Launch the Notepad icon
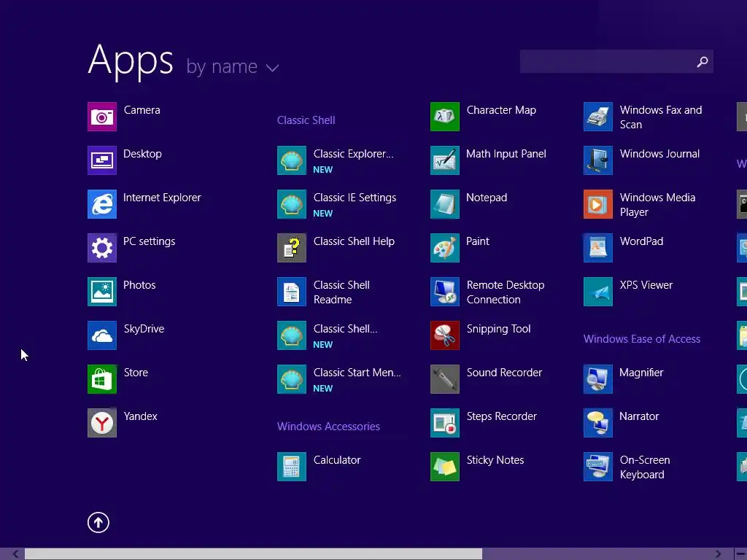747x560 pixels. [x=445, y=204]
